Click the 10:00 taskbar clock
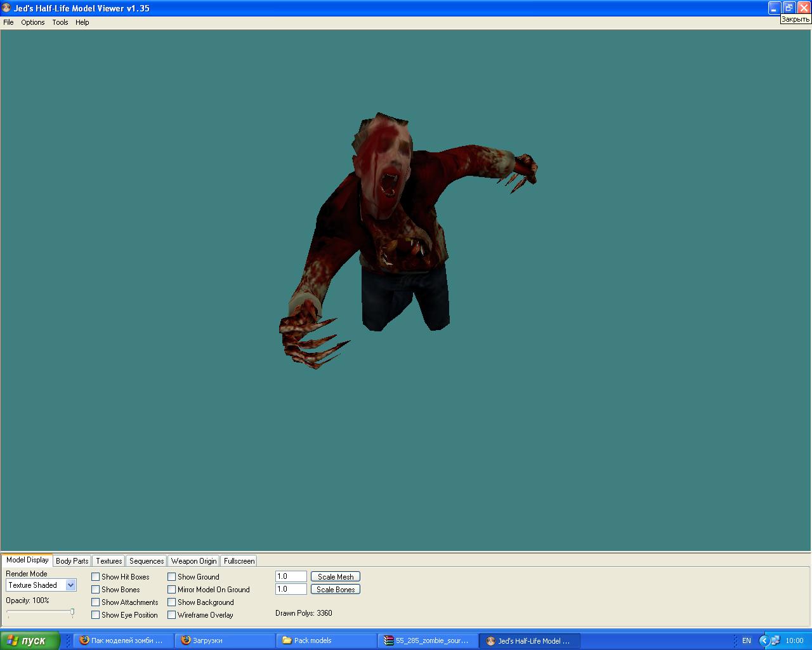The image size is (812, 650). click(794, 641)
